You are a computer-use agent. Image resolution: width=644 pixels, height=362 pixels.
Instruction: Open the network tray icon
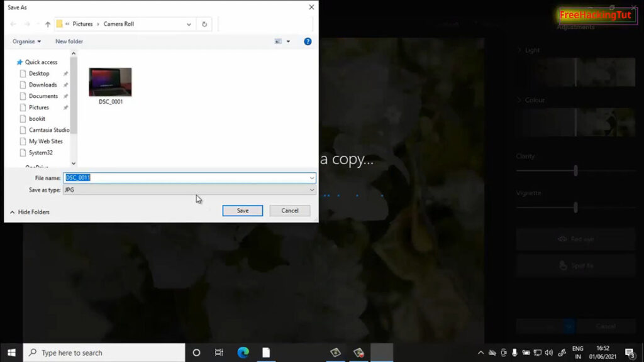(x=537, y=353)
